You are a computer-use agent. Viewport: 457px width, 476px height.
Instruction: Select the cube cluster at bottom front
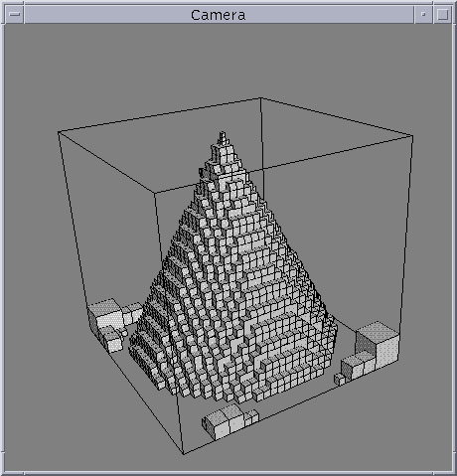[x=229, y=420]
